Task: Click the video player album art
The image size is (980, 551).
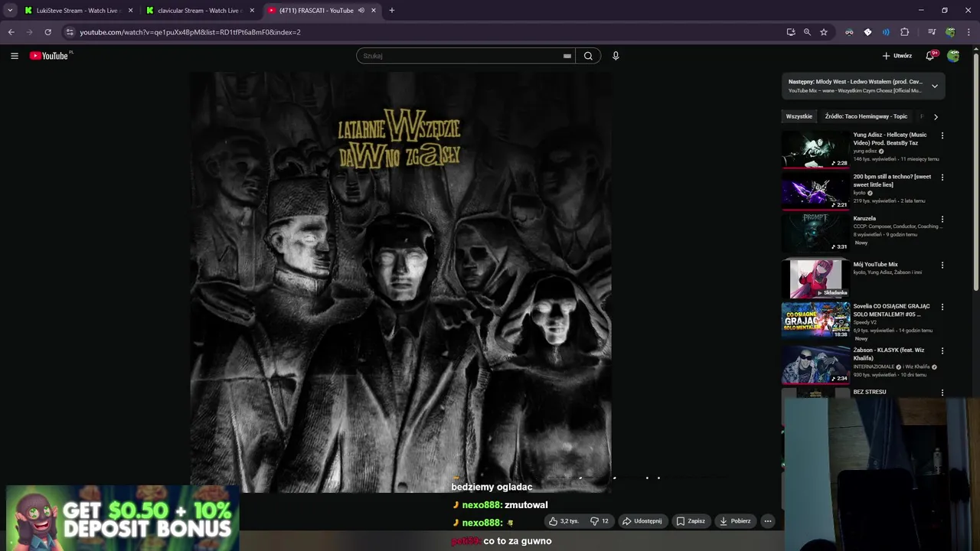Action: point(400,282)
